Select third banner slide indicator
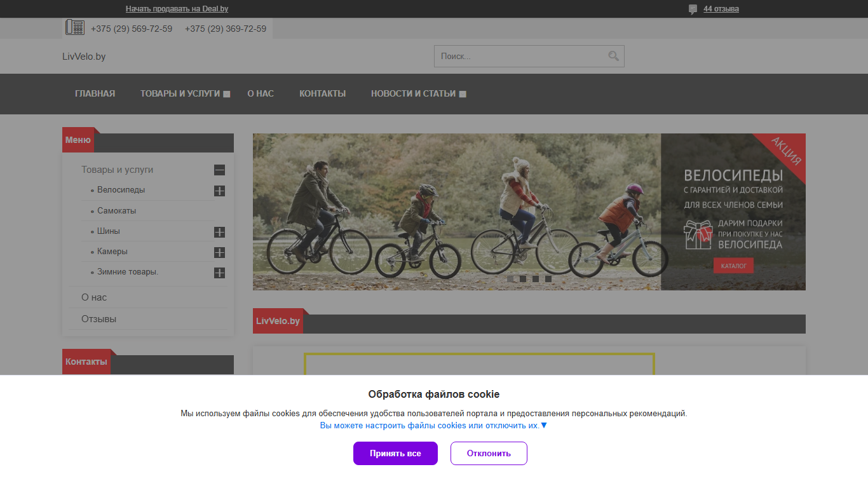 point(536,279)
